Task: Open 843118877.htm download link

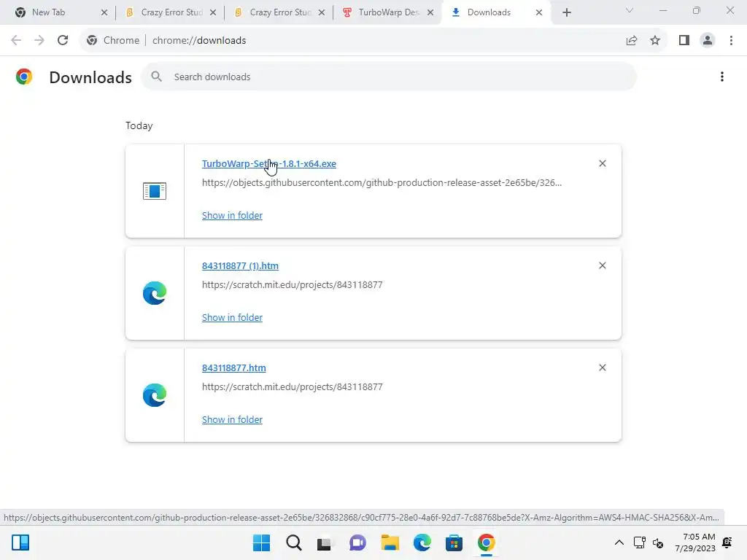Action: [x=234, y=368]
